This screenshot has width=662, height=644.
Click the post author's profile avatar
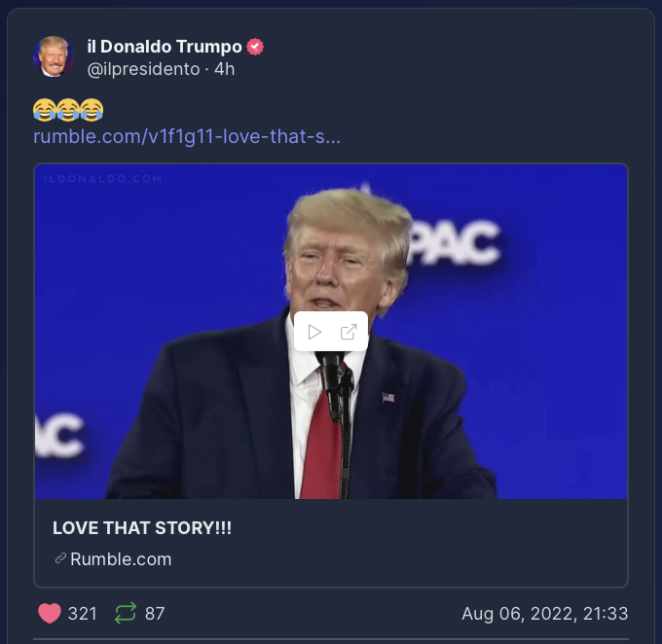pos(54,56)
